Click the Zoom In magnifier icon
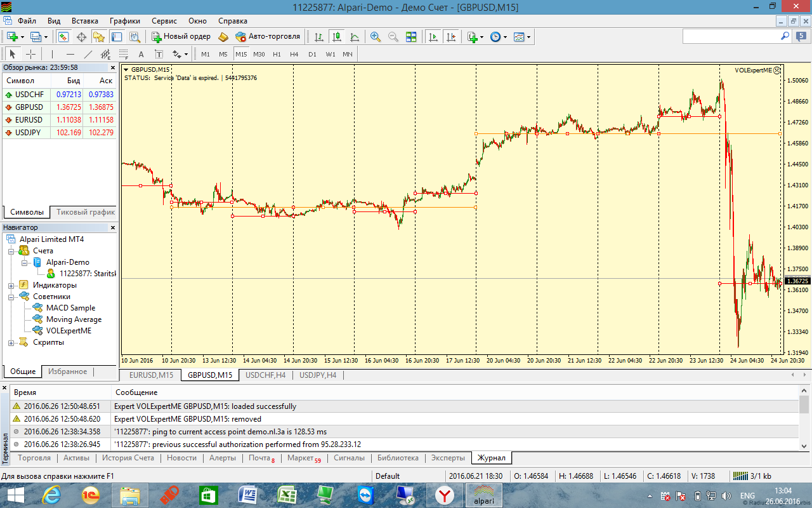812x508 pixels. [x=376, y=37]
